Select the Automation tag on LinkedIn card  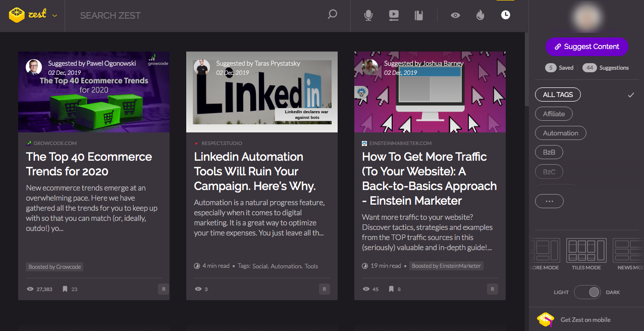[286, 266]
